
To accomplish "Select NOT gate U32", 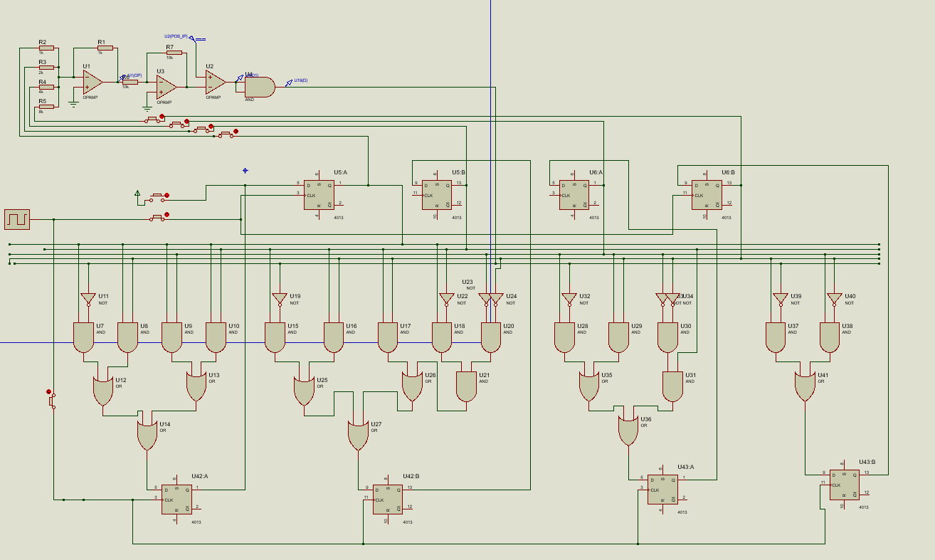I will tap(569, 299).
